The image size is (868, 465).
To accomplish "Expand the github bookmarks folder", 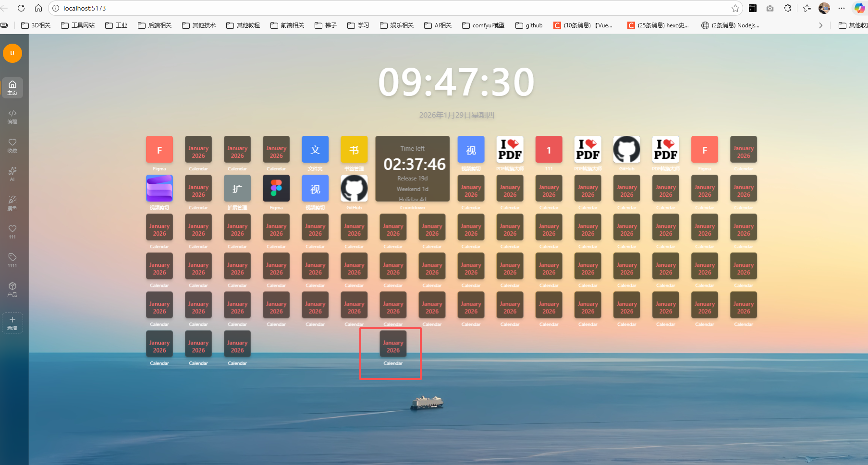I will point(529,25).
